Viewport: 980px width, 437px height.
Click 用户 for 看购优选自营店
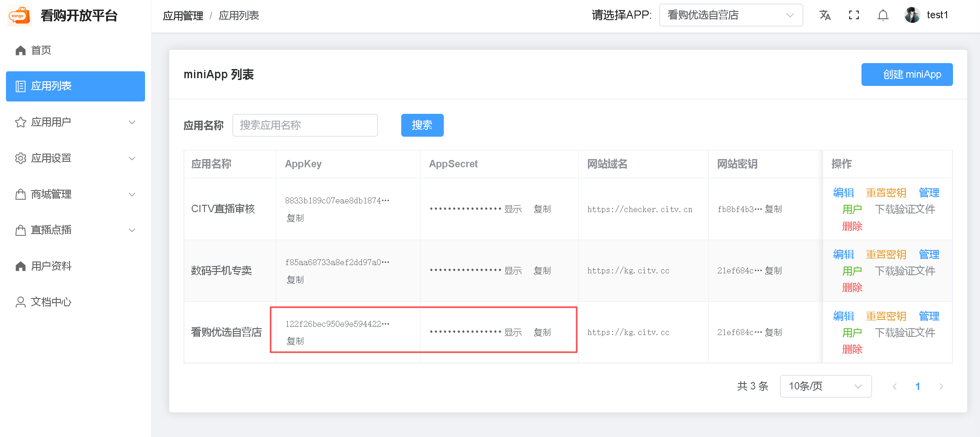coord(852,333)
